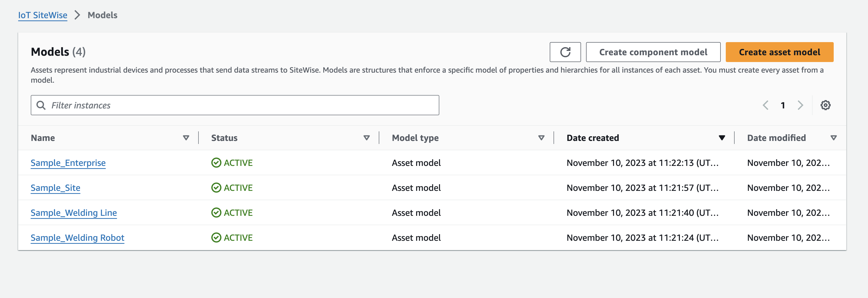This screenshot has width=868, height=298.
Task: Click the table settings gear icon
Action: [x=826, y=105]
